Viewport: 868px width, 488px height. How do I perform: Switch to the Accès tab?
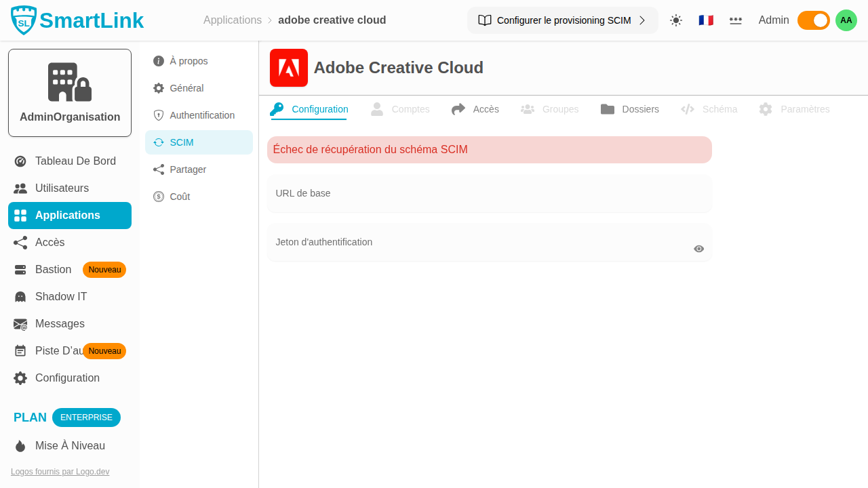point(485,109)
